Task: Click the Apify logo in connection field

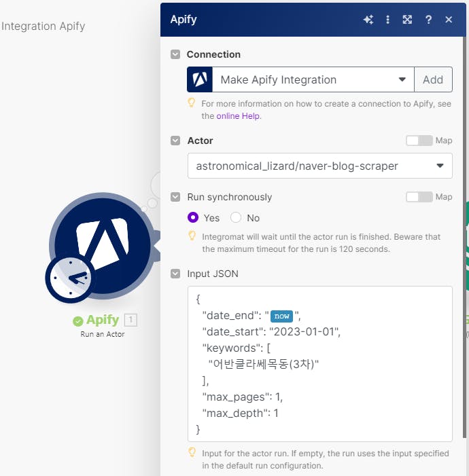Action: pyautogui.click(x=200, y=79)
